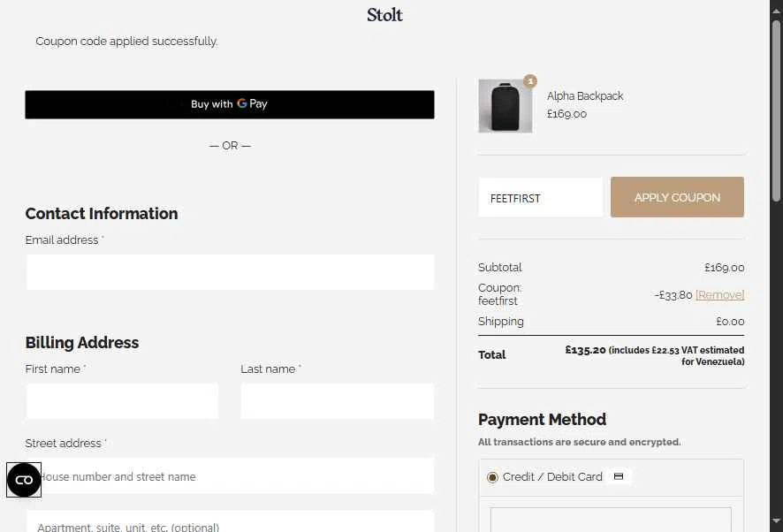Viewport: 783px width, 532px height.
Task: Click the Alpha Backpack product name
Action: (x=585, y=96)
